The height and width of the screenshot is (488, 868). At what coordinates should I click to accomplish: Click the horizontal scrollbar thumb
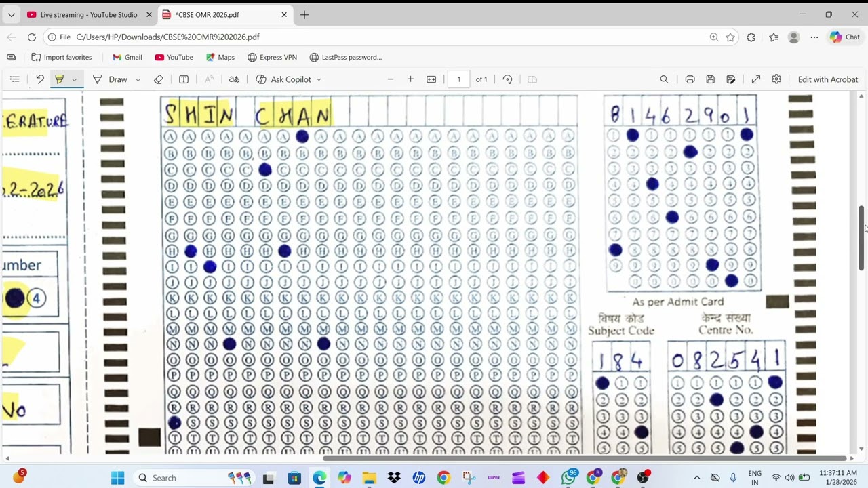point(585,457)
